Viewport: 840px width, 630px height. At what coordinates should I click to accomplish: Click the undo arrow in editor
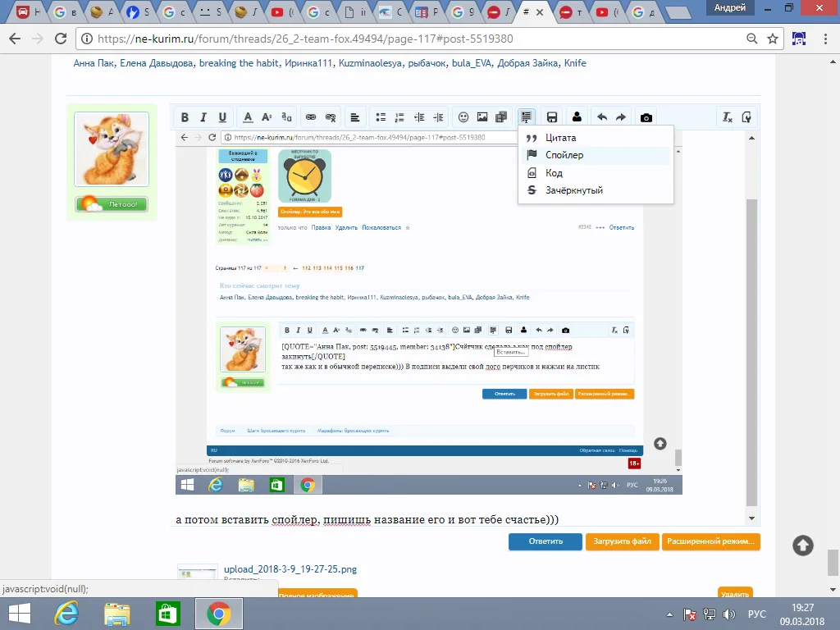[602, 117]
